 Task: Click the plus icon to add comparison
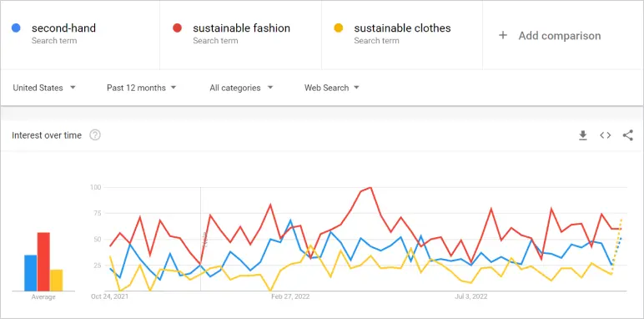point(503,36)
